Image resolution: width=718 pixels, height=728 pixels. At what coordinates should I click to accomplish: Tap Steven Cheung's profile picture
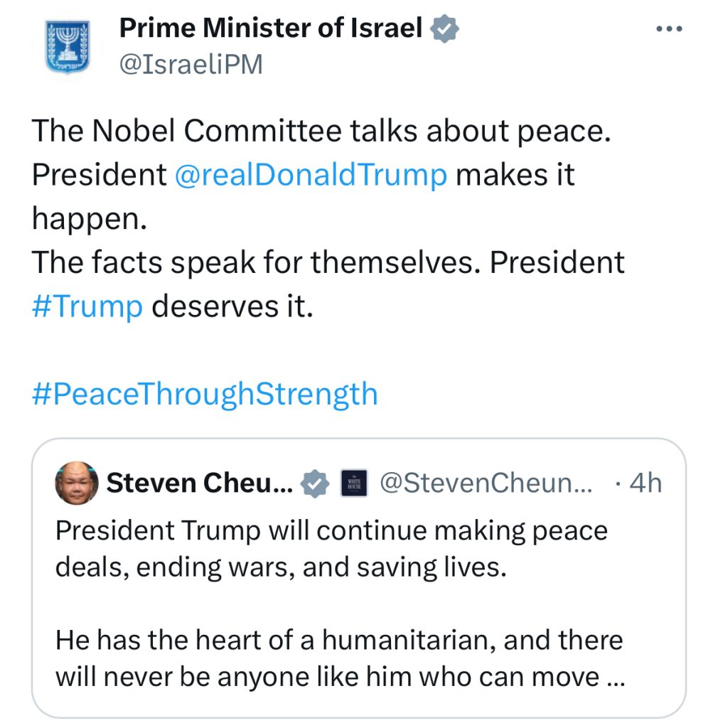tap(76, 483)
